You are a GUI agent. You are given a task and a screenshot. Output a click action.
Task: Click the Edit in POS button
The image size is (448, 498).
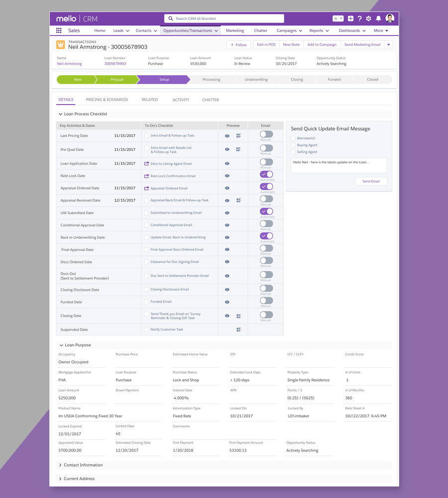pyautogui.click(x=266, y=45)
